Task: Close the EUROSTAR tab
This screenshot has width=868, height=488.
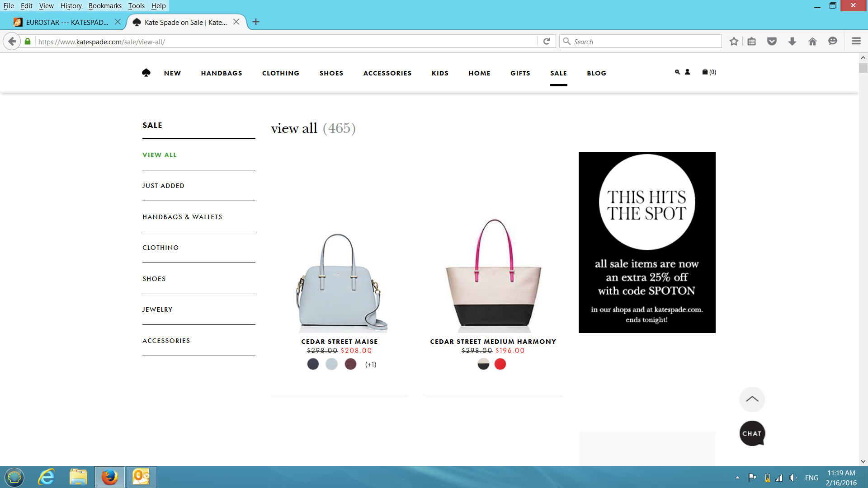Action: 118,22
